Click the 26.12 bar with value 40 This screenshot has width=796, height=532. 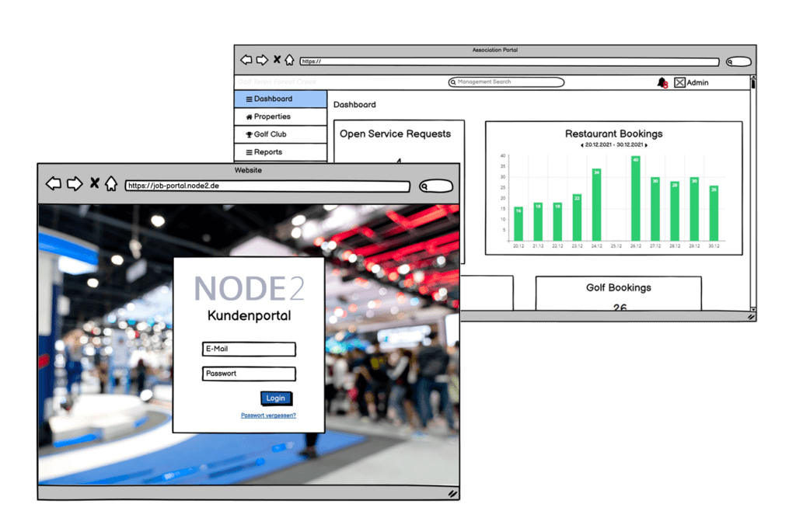(x=636, y=198)
